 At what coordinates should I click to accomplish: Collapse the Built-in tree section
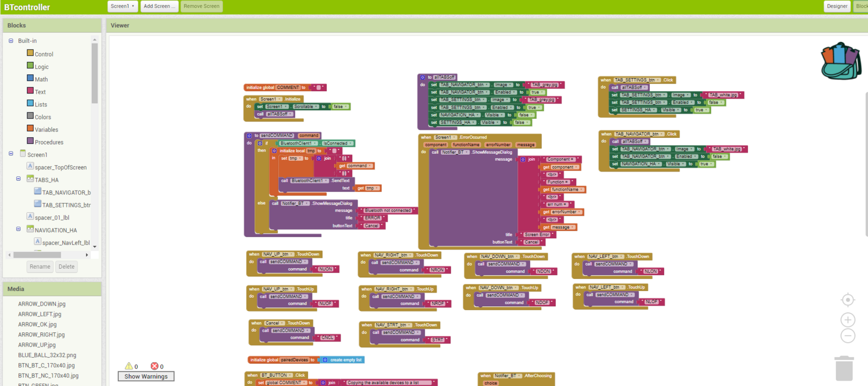(x=11, y=41)
